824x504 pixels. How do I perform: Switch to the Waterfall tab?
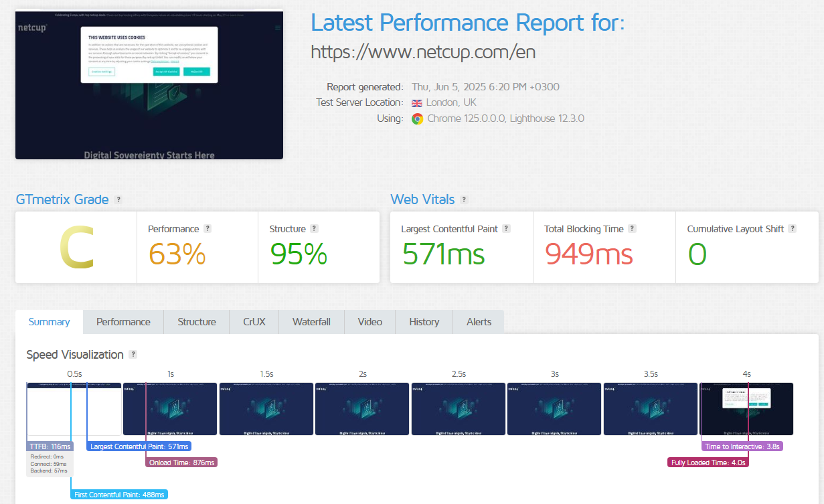tap(311, 322)
